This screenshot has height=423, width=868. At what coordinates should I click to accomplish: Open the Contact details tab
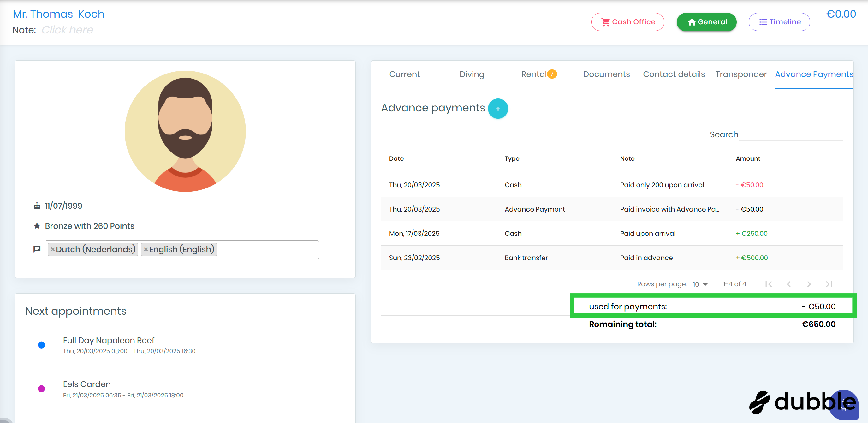(674, 74)
